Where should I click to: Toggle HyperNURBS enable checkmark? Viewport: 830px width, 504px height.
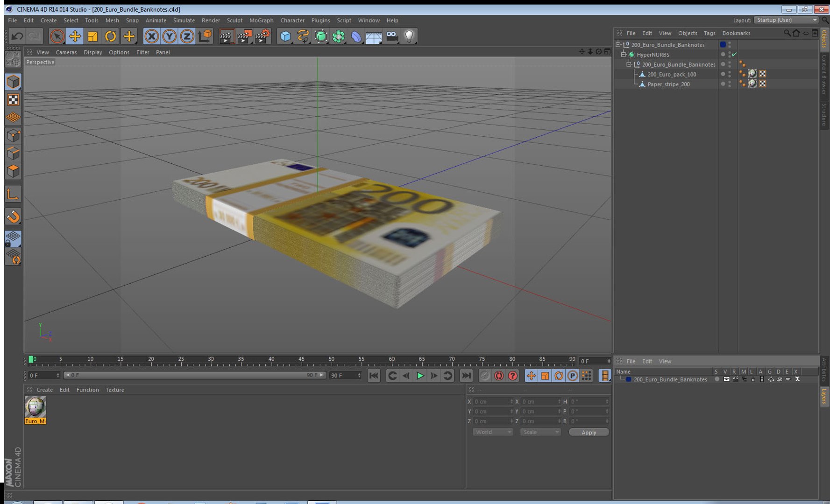(x=734, y=55)
